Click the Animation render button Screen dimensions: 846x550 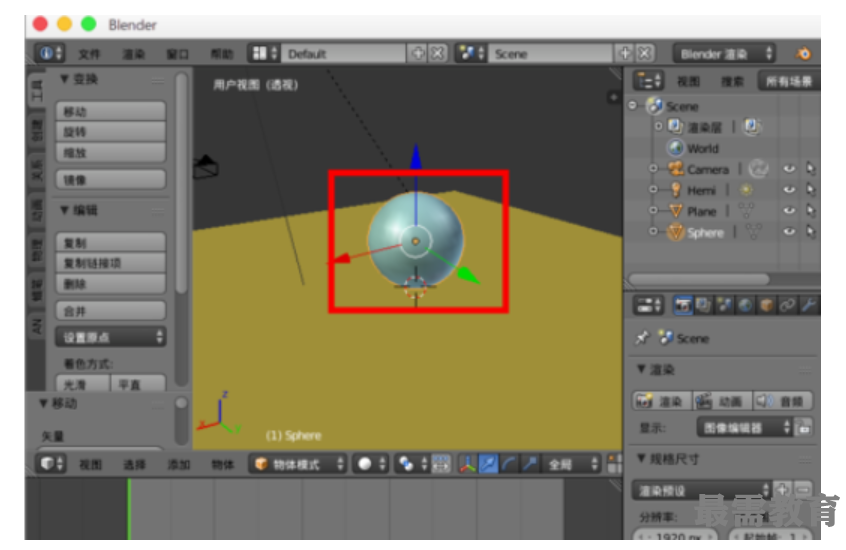click(722, 402)
